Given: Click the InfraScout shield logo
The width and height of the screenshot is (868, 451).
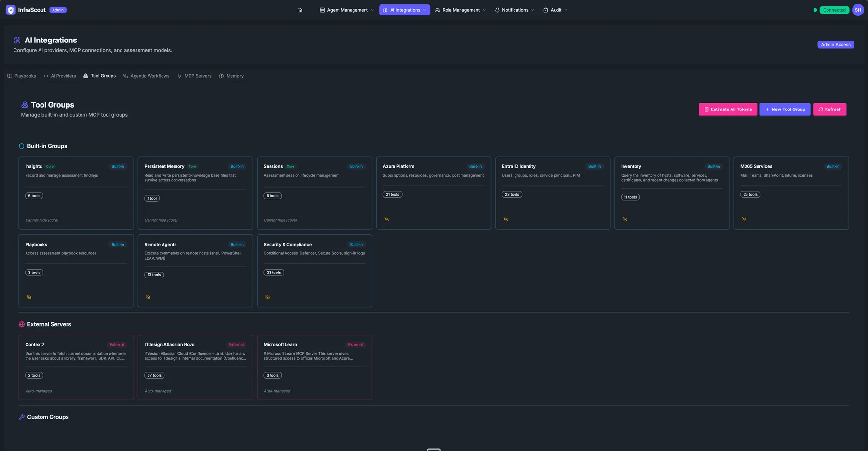Looking at the screenshot, I should [x=11, y=10].
